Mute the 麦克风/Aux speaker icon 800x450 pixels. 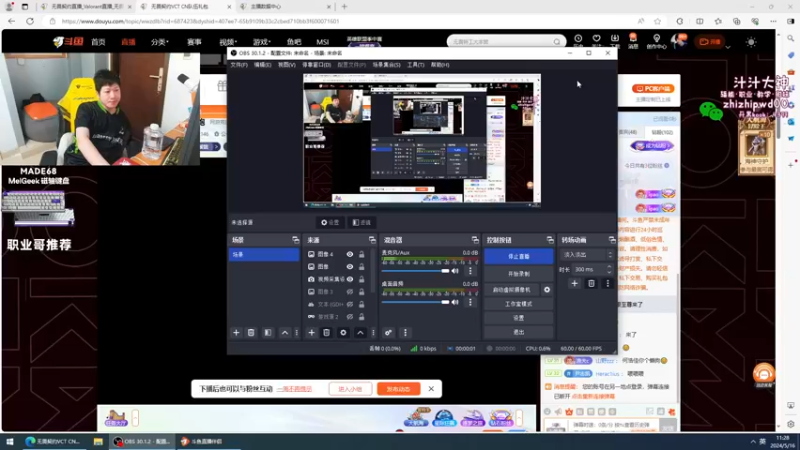click(455, 271)
